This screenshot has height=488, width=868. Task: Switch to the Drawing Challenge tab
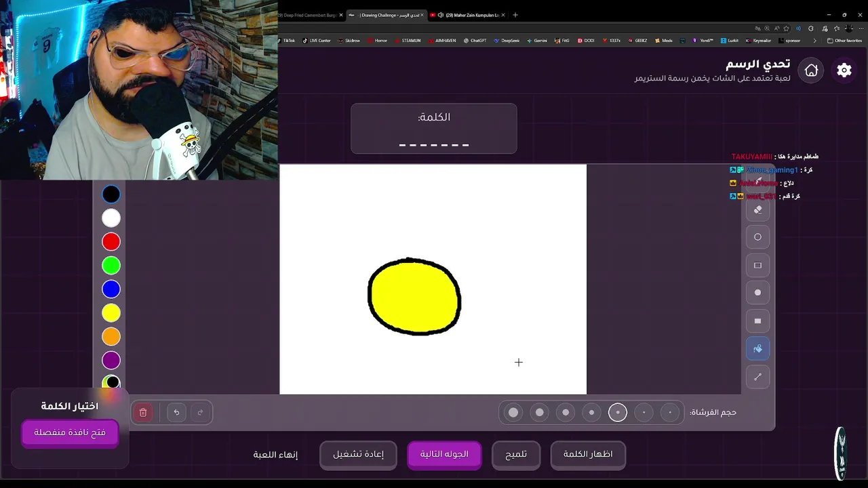point(387,15)
